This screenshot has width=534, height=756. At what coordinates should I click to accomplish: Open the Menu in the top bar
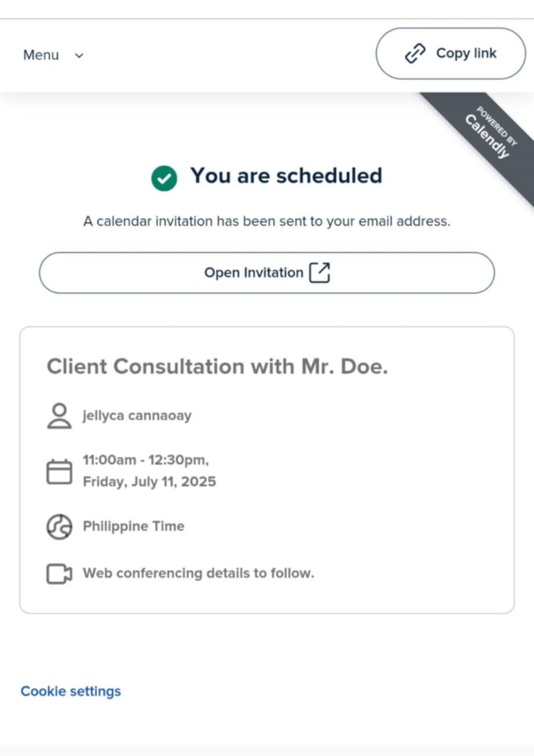pyautogui.click(x=53, y=55)
